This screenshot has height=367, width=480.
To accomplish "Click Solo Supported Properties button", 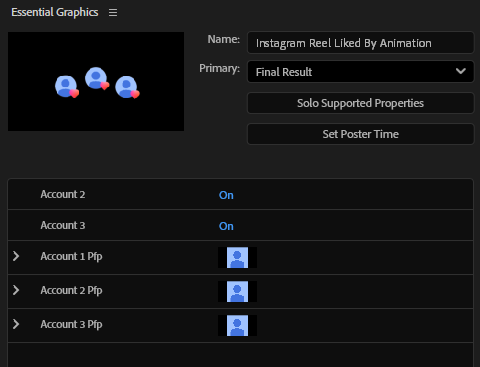I will (360, 103).
